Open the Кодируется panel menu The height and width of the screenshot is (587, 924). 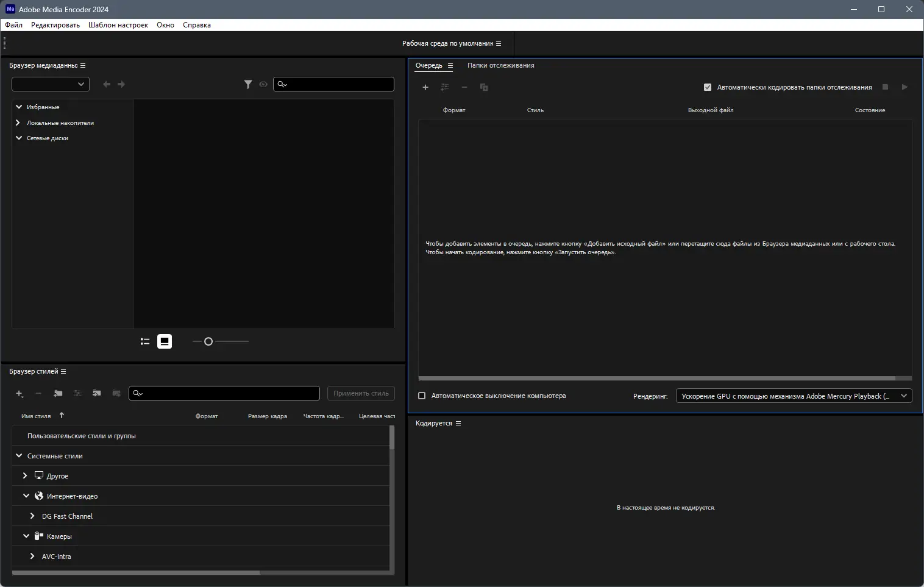[x=458, y=423]
